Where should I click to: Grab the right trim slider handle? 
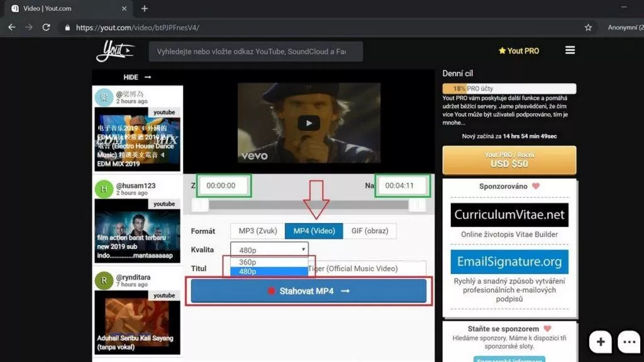417,205
